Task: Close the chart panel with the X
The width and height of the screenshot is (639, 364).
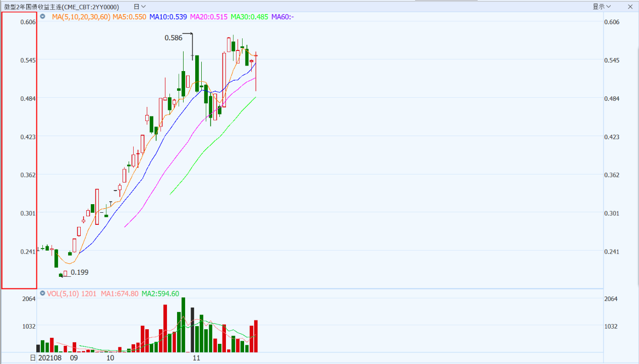Action: click(629, 7)
